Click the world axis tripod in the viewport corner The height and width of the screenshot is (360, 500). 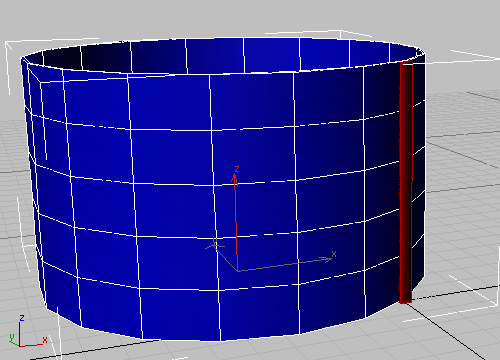(x=27, y=332)
